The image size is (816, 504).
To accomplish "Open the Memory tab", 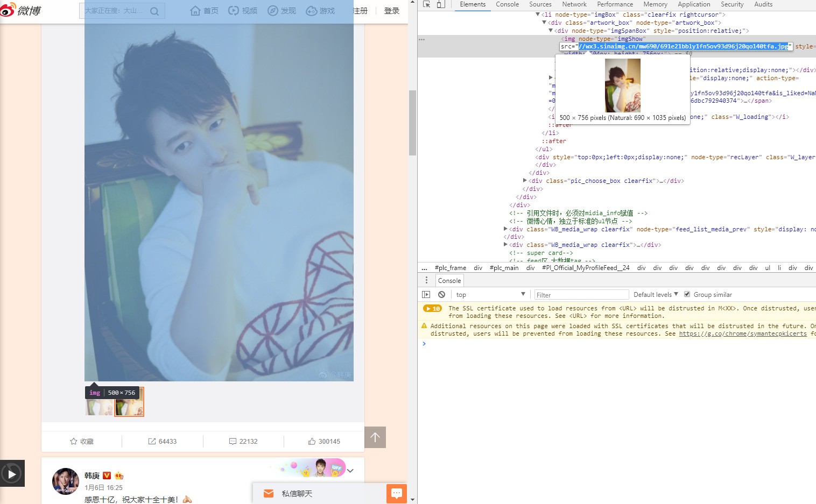I will [655, 4].
